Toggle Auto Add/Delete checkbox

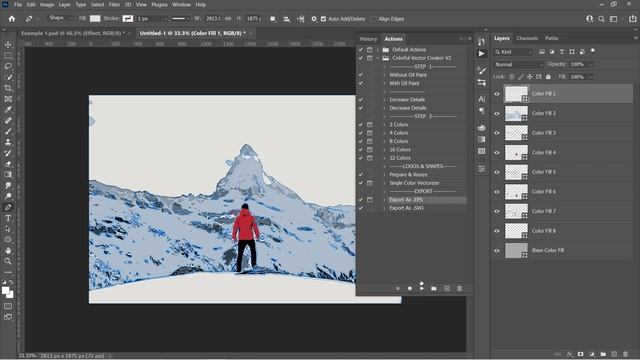(323, 19)
